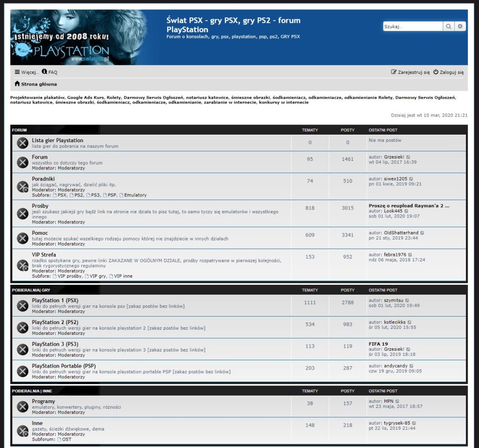This screenshot has height=448, width=479.
Task: Open PlayStation Portable (PSP) forum
Action: coord(64,366)
